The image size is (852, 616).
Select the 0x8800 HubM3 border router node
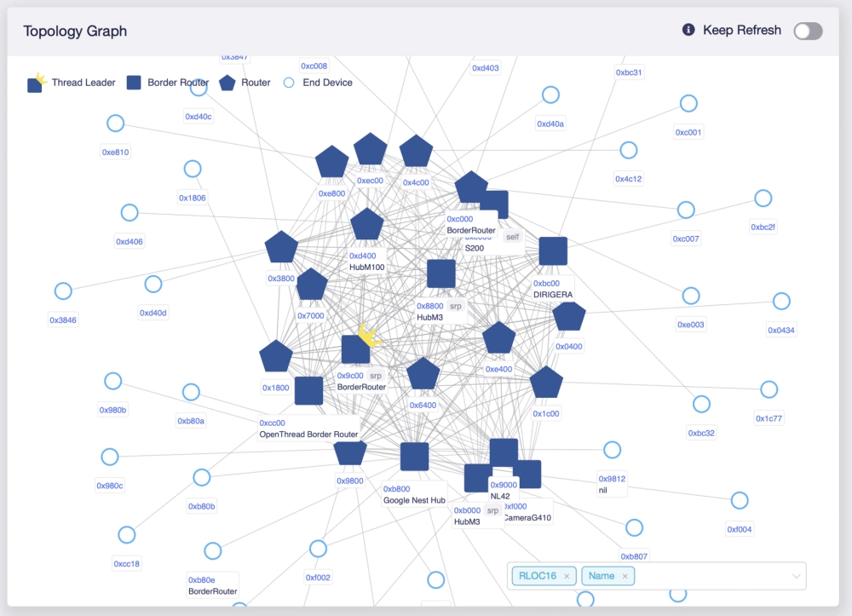441,273
